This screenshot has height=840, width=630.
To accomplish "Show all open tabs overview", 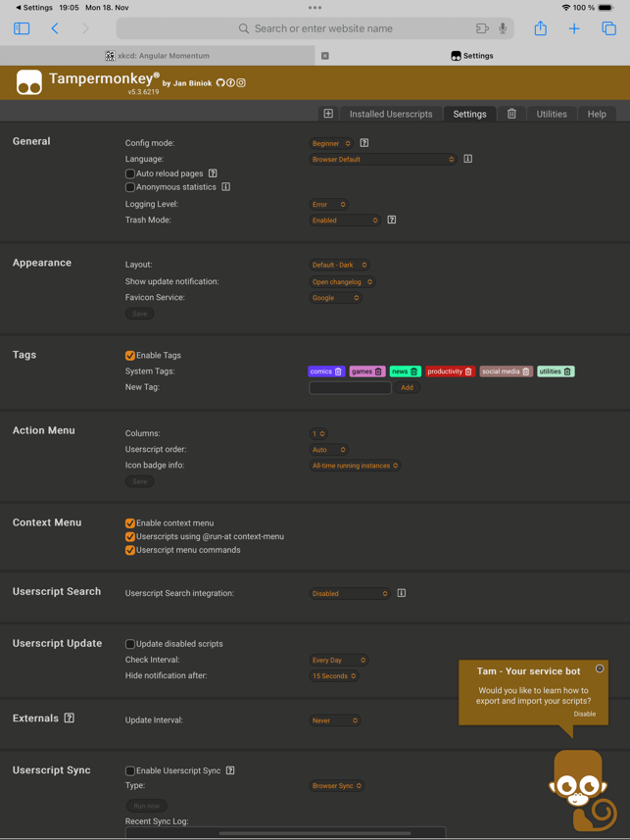I will 609,28.
